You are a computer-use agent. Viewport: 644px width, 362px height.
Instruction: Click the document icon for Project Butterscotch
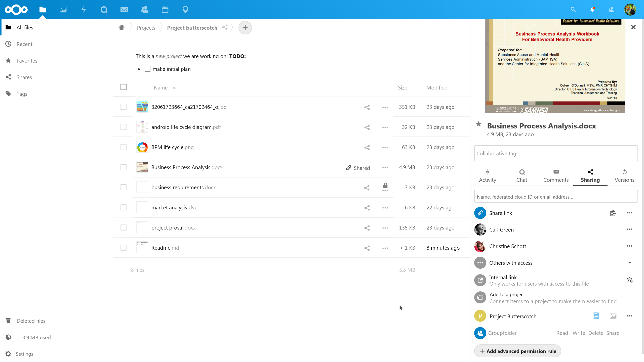tap(596, 316)
